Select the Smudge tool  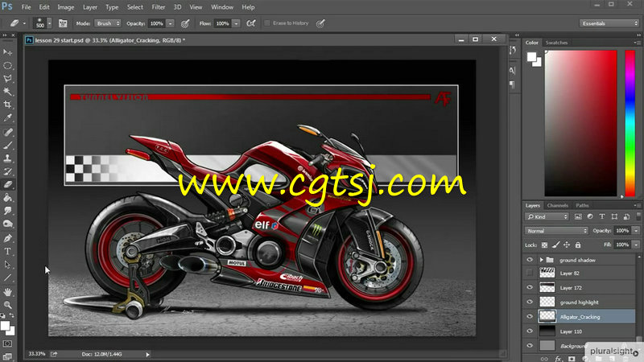7,211
